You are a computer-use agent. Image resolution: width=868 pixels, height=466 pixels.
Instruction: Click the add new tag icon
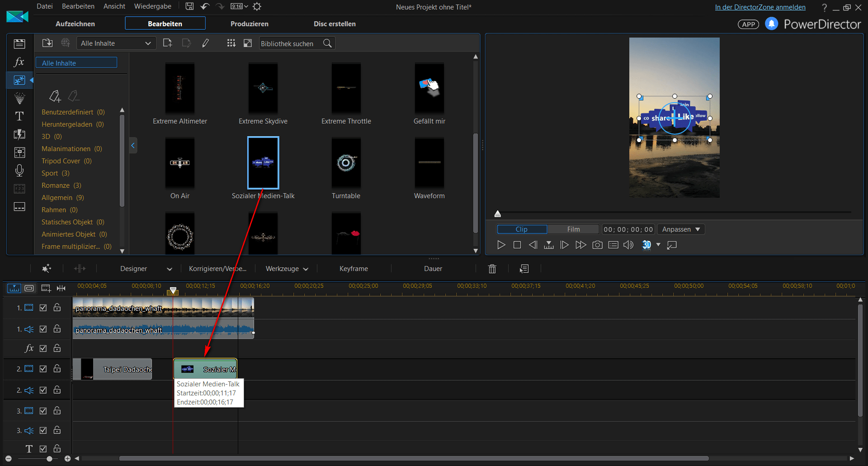55,96
